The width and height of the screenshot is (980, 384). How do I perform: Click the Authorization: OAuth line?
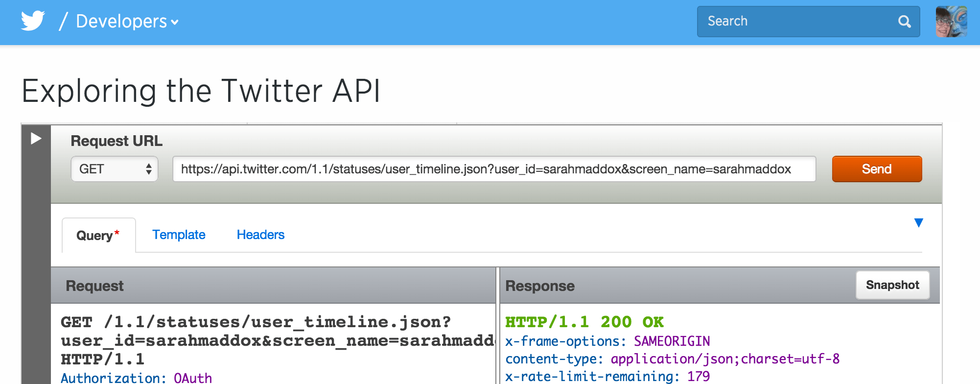[x=136, y=378]
